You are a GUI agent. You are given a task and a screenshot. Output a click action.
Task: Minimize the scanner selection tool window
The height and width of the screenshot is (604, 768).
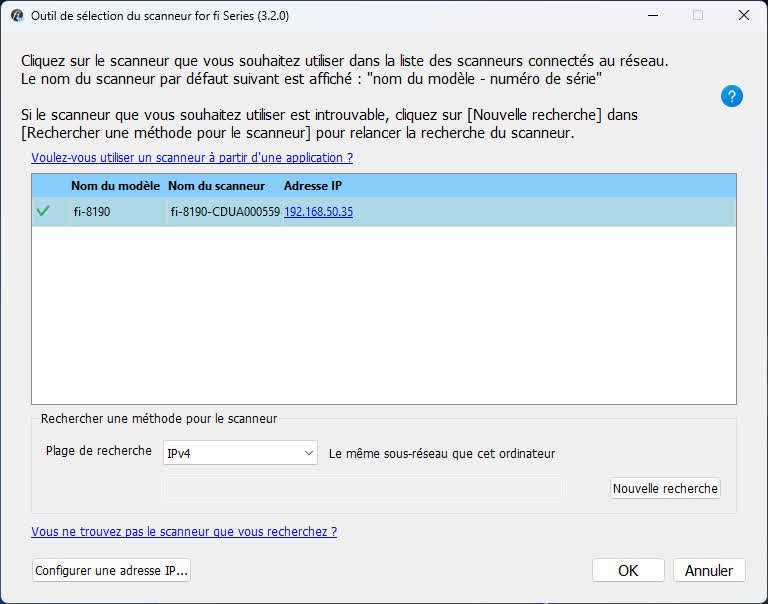tap(653, 15)
